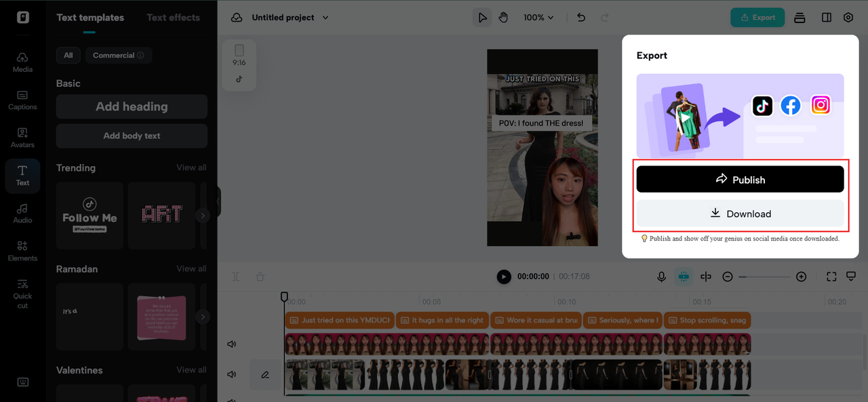Edit the video track with pencil icon
Screen dimensions: 868x402
point(265,374)
